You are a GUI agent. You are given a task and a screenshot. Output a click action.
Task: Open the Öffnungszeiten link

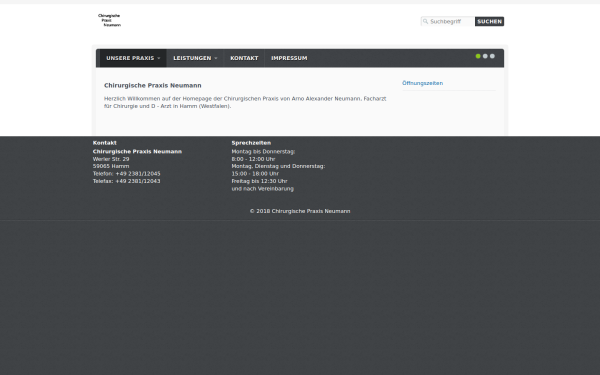422,83
